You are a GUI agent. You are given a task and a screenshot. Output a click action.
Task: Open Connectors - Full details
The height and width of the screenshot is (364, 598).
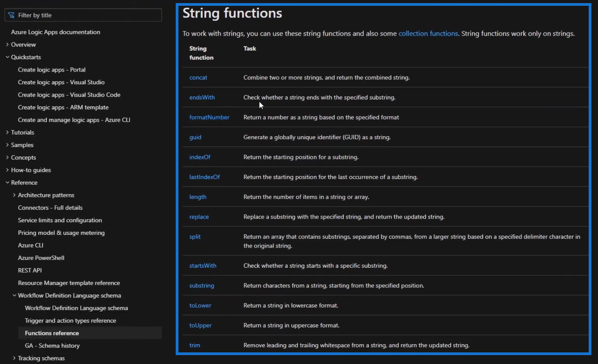(x=50, y=208)
